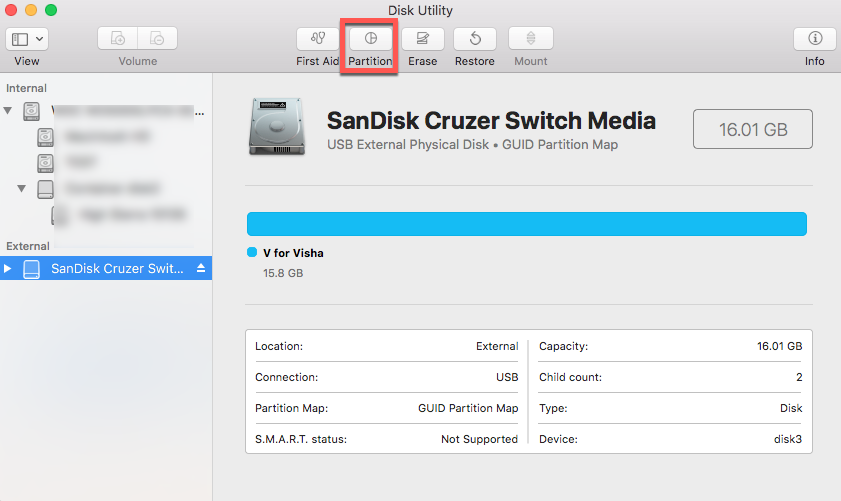Click the V for Visha label
Screen dimensions: 841x501
click(x=293, y=253)
